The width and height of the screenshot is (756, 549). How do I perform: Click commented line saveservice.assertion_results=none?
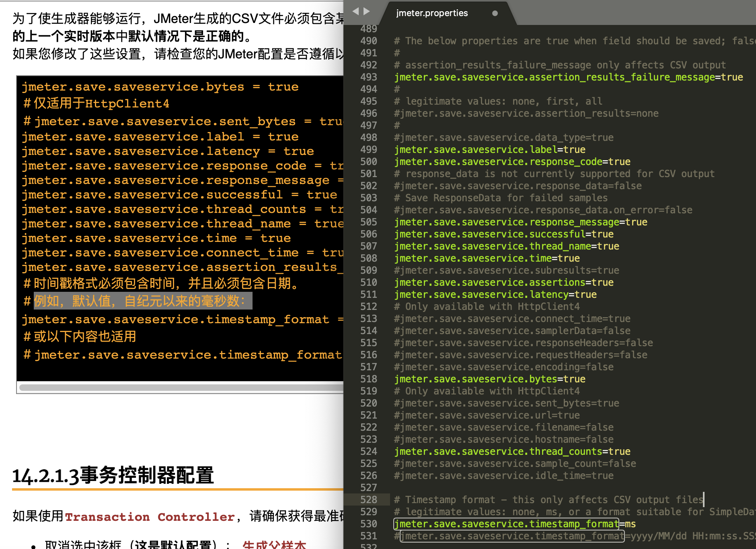pos(526,113)
